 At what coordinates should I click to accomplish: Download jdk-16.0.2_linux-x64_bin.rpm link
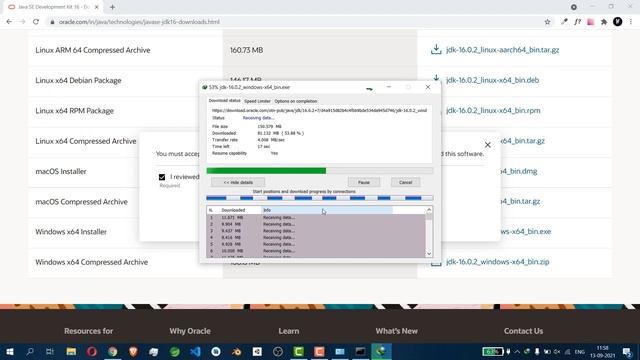pyautogui.click(x=493, y=111)
